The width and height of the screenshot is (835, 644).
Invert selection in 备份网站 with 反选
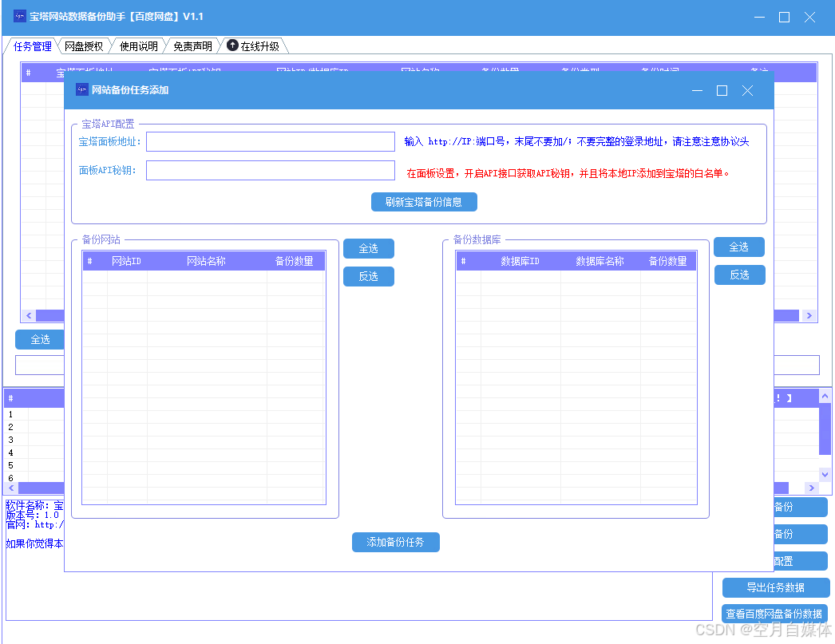pyautogui.click(x=369, y=276)
